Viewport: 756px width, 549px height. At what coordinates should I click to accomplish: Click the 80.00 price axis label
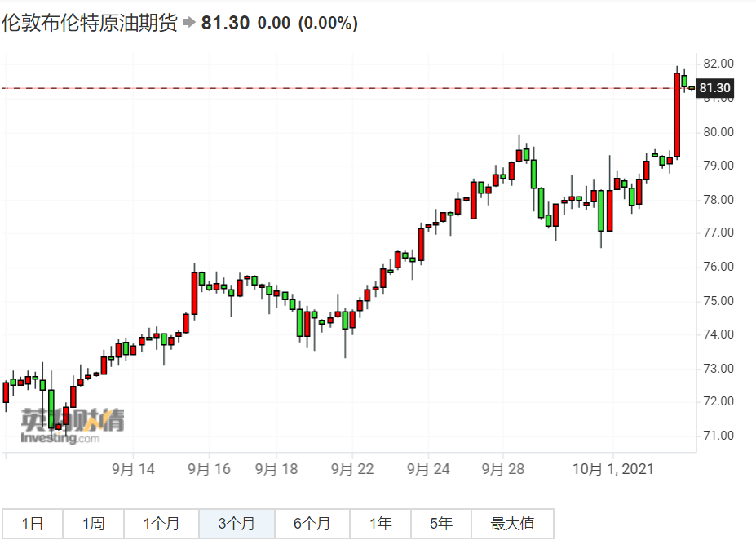pyautogui.click(x=718, y=132)
